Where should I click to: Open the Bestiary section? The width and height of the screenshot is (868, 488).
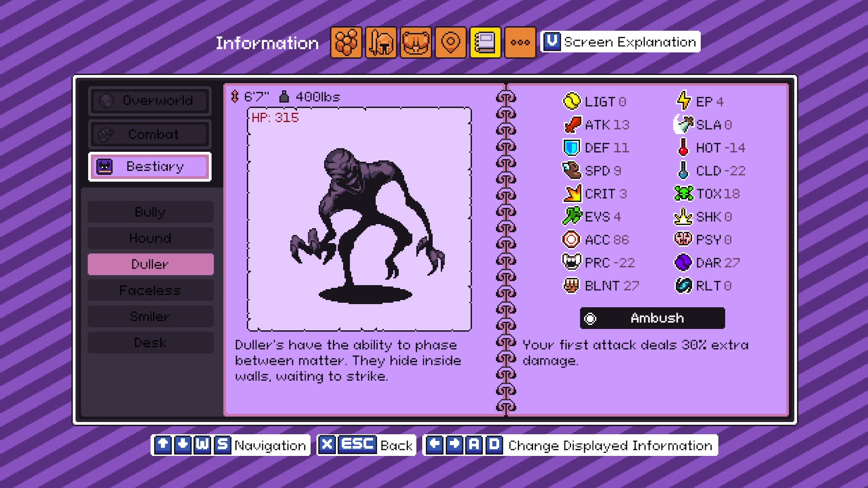point(149,166)
